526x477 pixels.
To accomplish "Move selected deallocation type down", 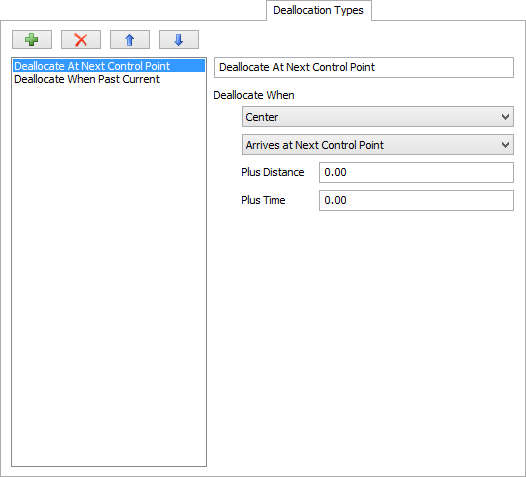I will 179,40.
